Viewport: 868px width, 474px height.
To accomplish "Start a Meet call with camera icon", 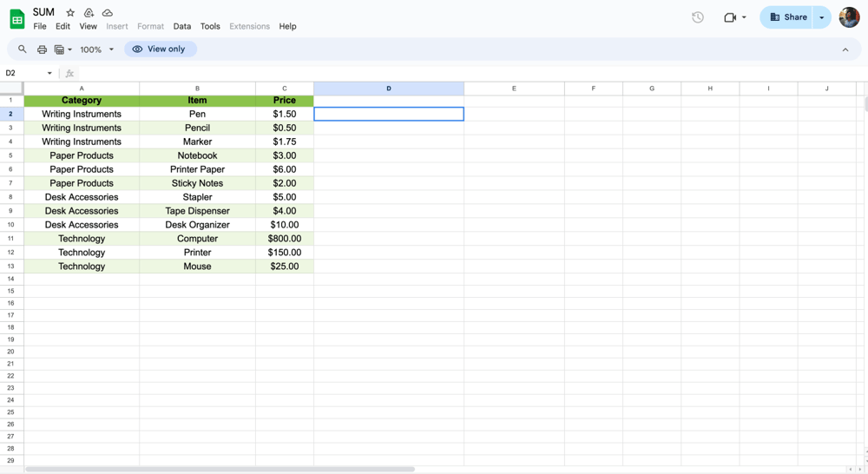I will [730, 17].
